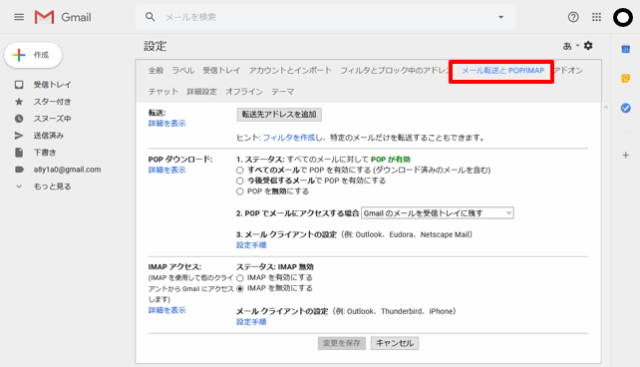This screenshot has height=367, width=640.
Task: Open the Google apps grid icon
Action: point(596,17)
